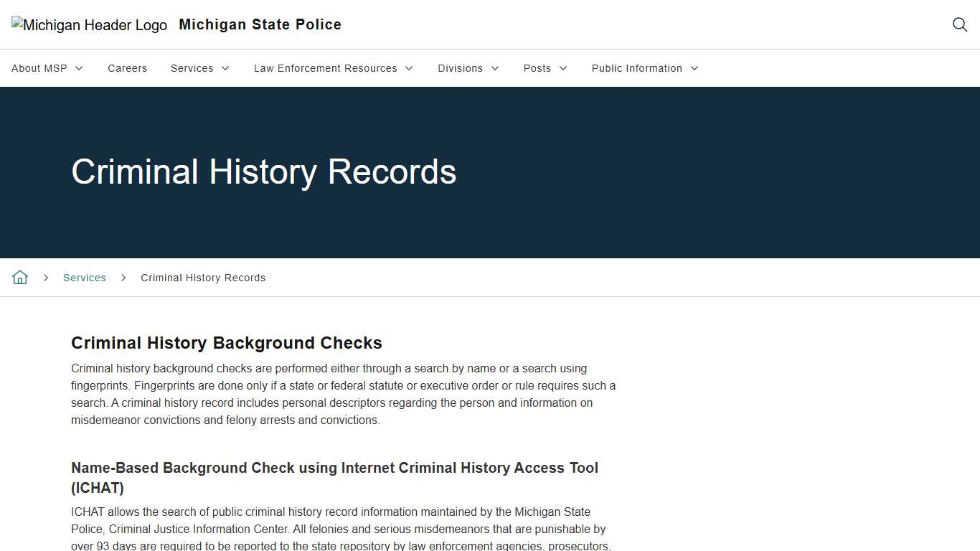Click the chevron beside Posts
The height and width of the screenshot is (551, 980).
click(x=564, y=68)
